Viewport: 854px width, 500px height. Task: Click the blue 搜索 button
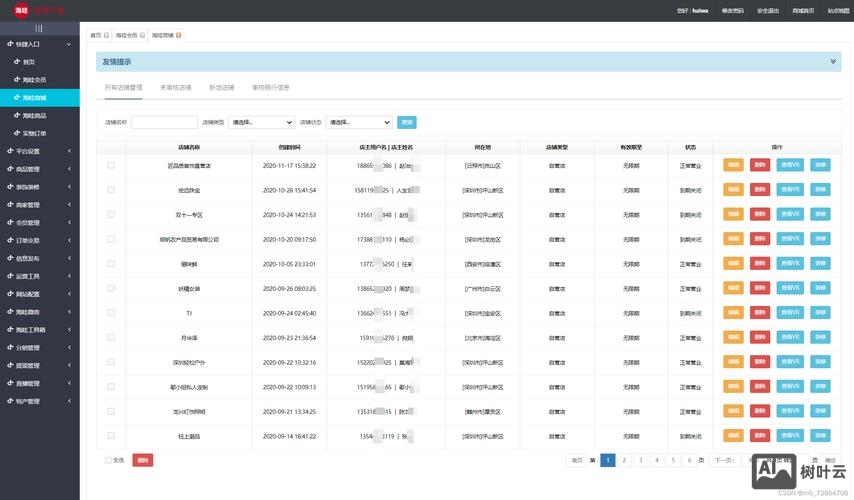tap(407, 122)
